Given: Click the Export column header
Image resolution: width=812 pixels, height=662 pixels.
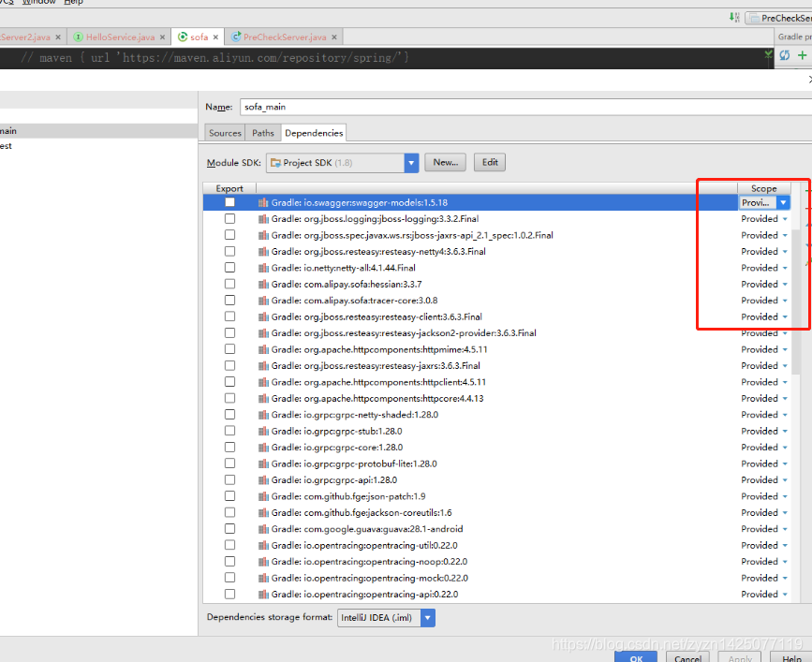Looking at the screenshot, I should click(229, 188).
